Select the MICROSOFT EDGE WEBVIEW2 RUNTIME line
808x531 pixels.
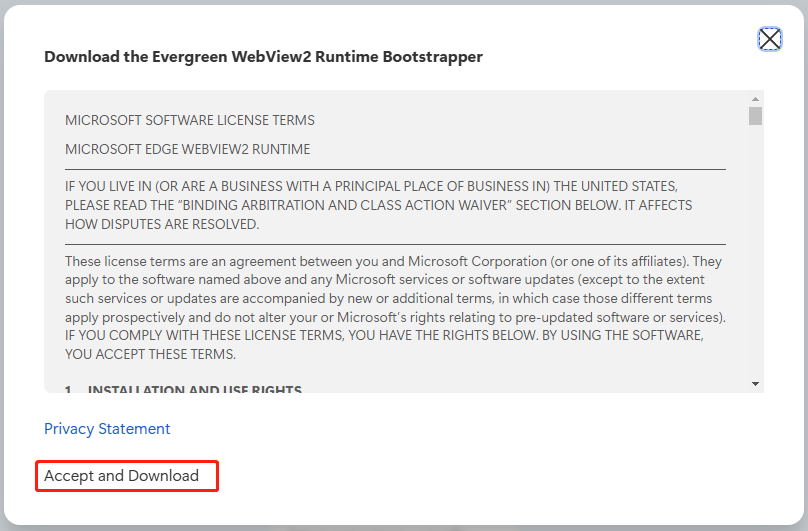click(188, 149)
